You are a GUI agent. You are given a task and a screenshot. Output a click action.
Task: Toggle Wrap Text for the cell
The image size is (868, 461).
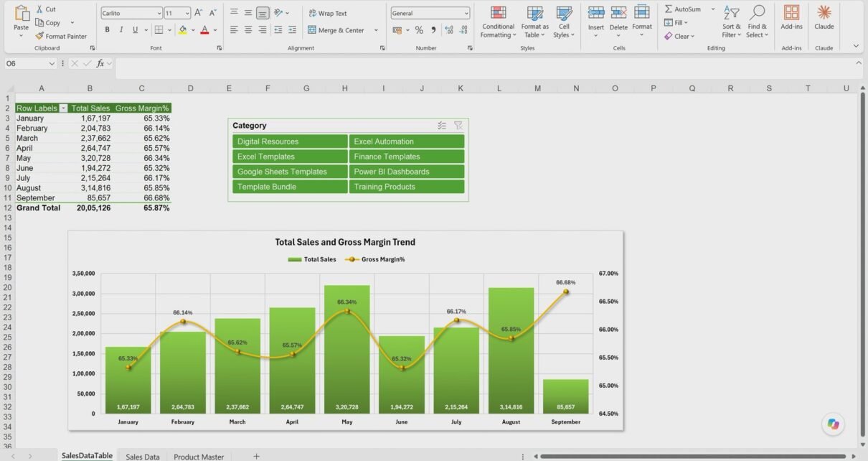pos(327,13)
